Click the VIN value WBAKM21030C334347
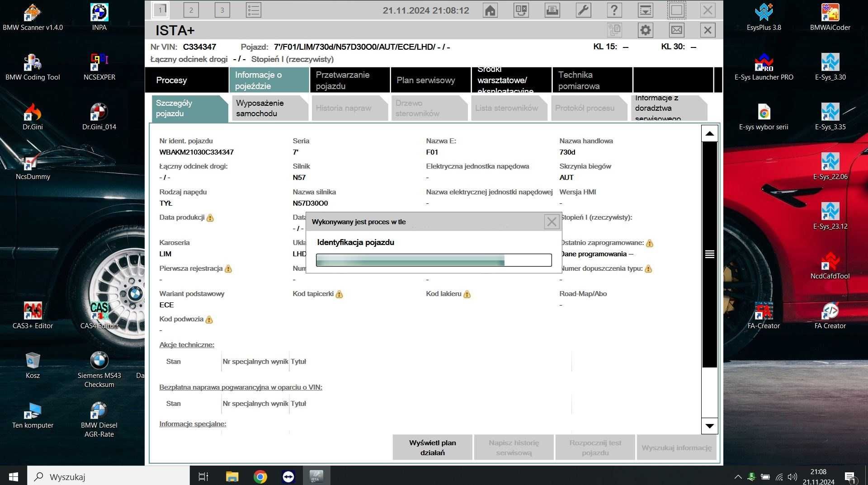868x485 pixels. (196, 152)
